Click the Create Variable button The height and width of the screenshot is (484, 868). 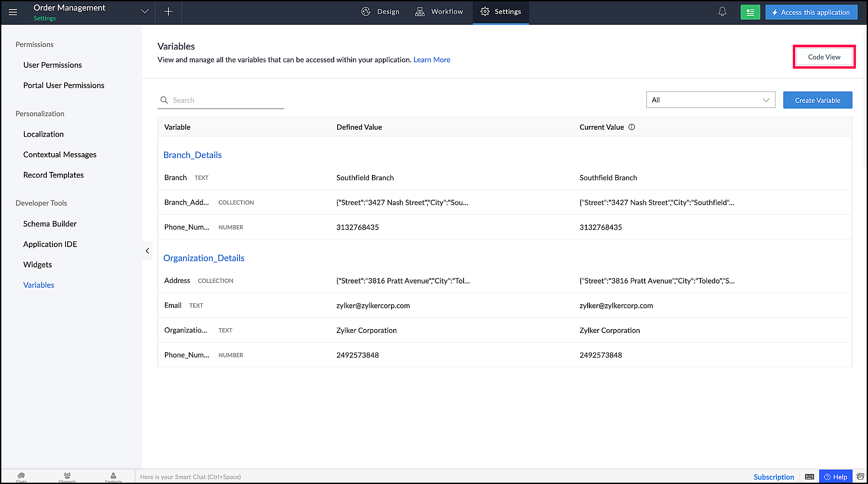pyautogui.click(x=817, y=100)
